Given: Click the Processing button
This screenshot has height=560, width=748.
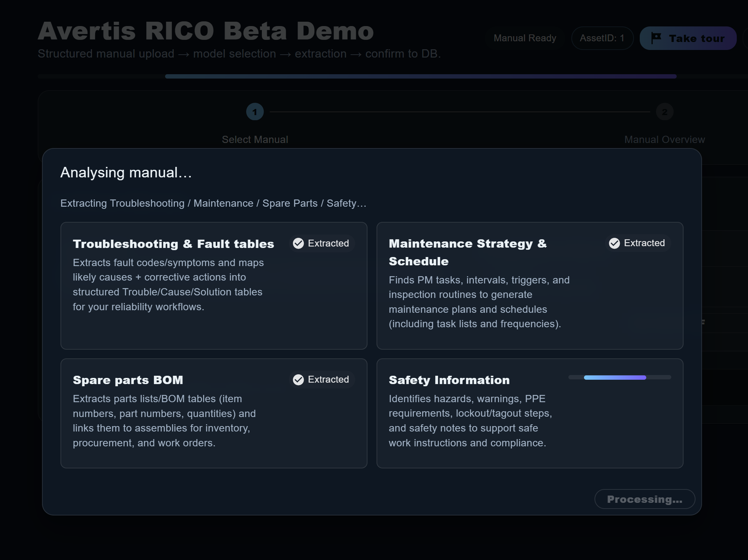Looking at the screenshot, I should click(x=645, y=499).
